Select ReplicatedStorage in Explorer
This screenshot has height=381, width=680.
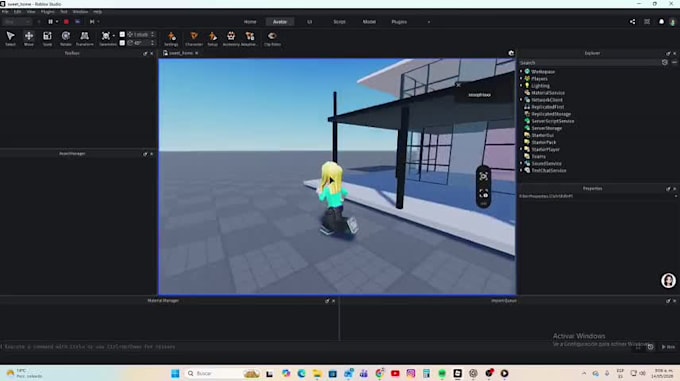click(x=551, y=114)
